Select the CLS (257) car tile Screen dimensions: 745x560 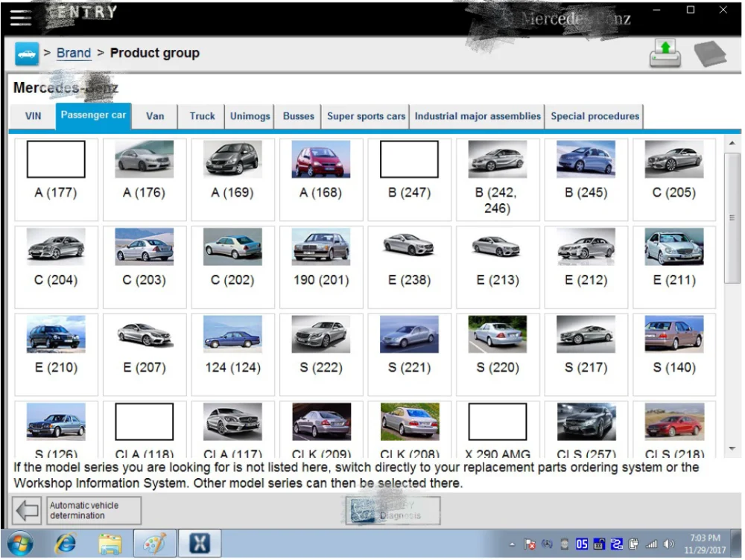point(586,430)
